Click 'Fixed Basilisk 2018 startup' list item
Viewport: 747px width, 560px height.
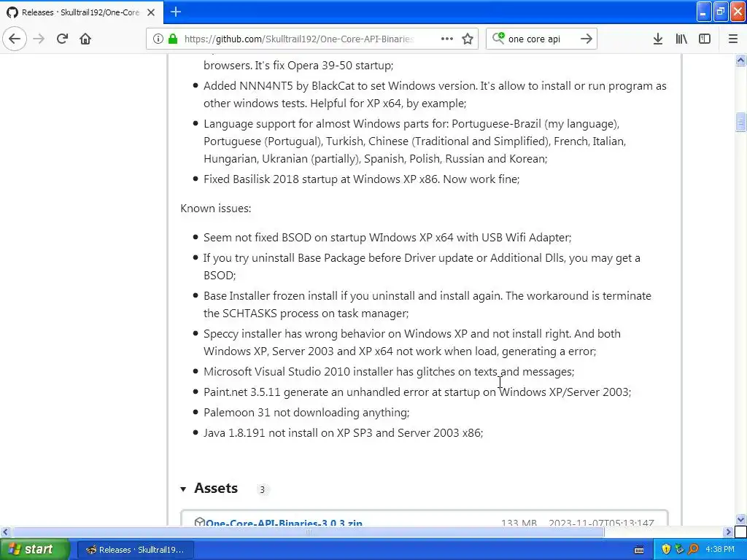[x=361, y=179]
